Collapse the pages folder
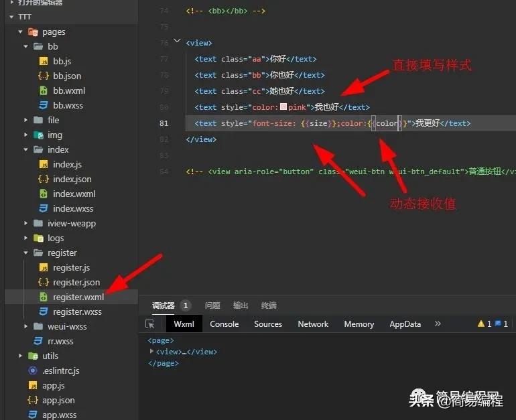This screenshot has height=420, width=516. [20, 32]
